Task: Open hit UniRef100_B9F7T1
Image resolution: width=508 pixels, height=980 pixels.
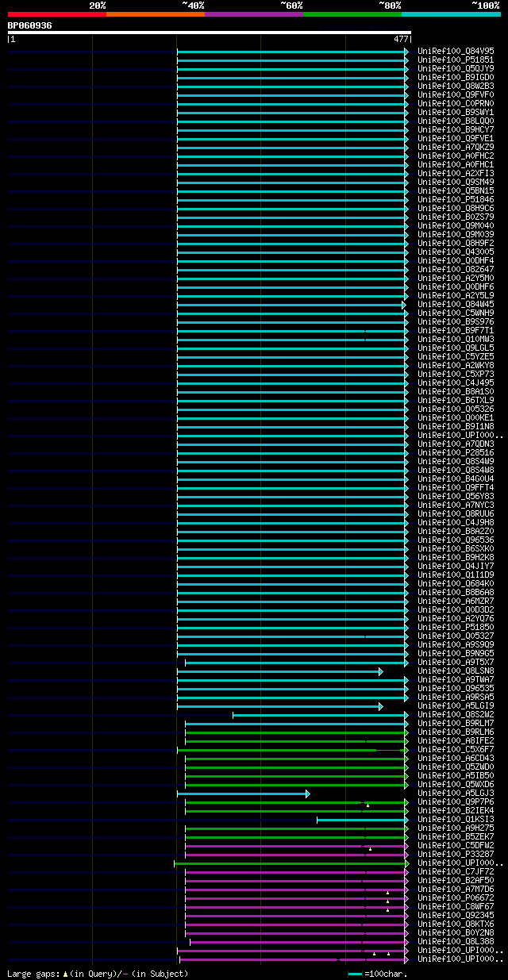Action: (456, 330)
